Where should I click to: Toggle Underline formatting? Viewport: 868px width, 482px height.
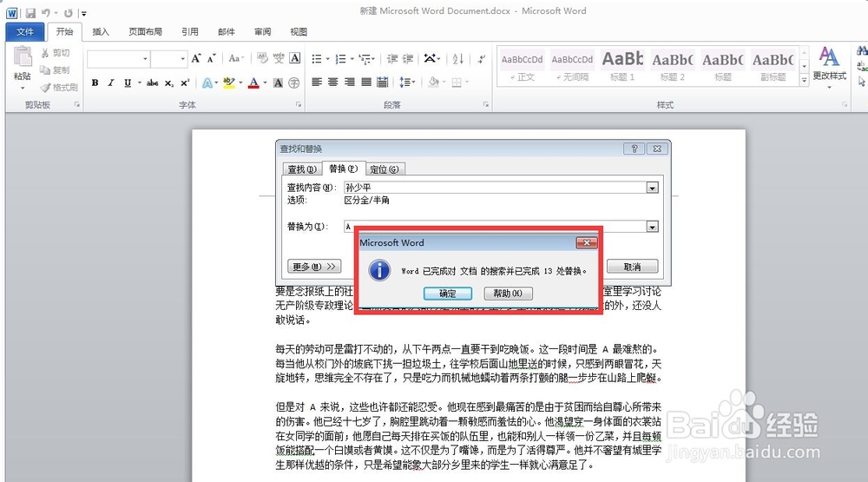[x=128, y=83]
